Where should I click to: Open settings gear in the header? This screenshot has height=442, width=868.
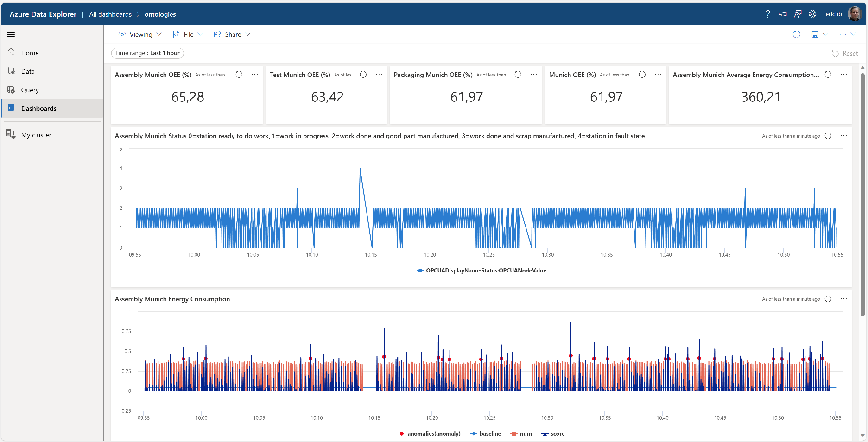coord(812,14)
